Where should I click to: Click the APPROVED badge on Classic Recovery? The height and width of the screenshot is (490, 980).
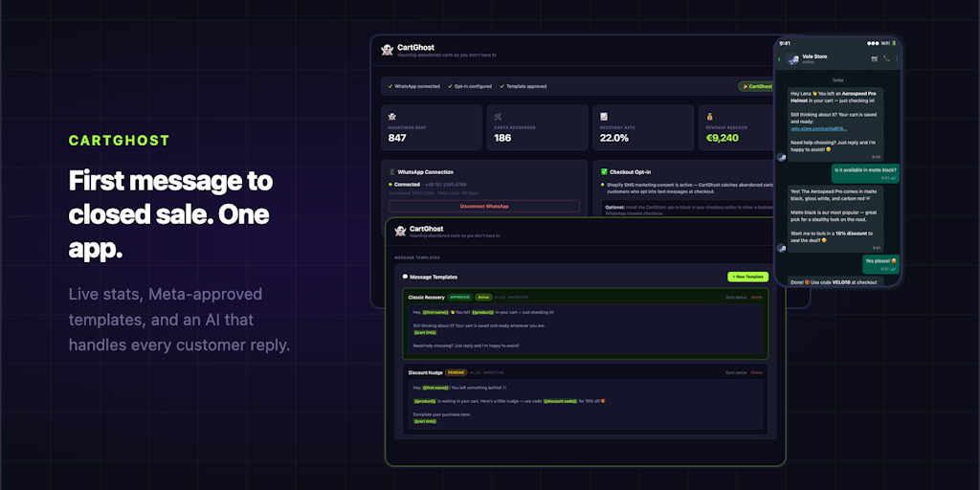(x=459, y=297)
